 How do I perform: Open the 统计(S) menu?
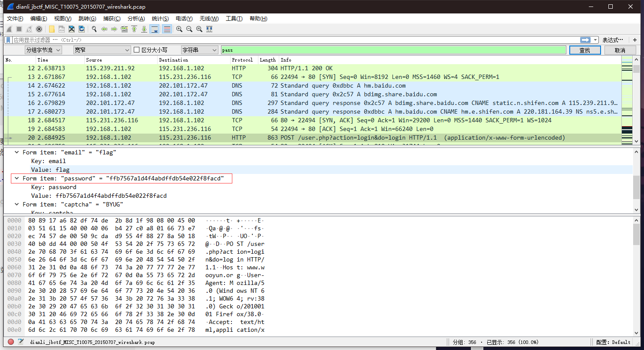point(160,18)
